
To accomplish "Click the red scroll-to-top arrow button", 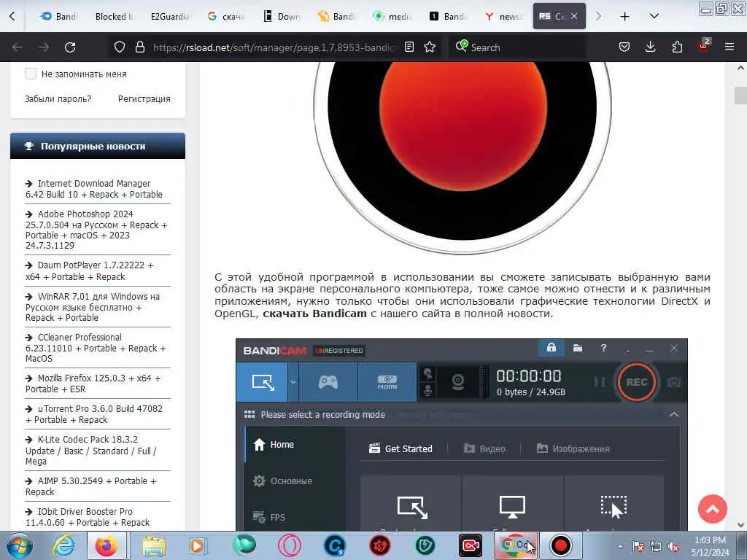I will 712,509.
